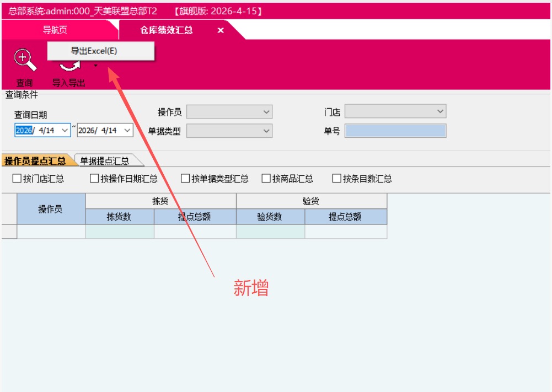Expand the 操作员 dropdown
This screenshot has height=392, width=552.
pyautogui.click(x=267, y=112)
